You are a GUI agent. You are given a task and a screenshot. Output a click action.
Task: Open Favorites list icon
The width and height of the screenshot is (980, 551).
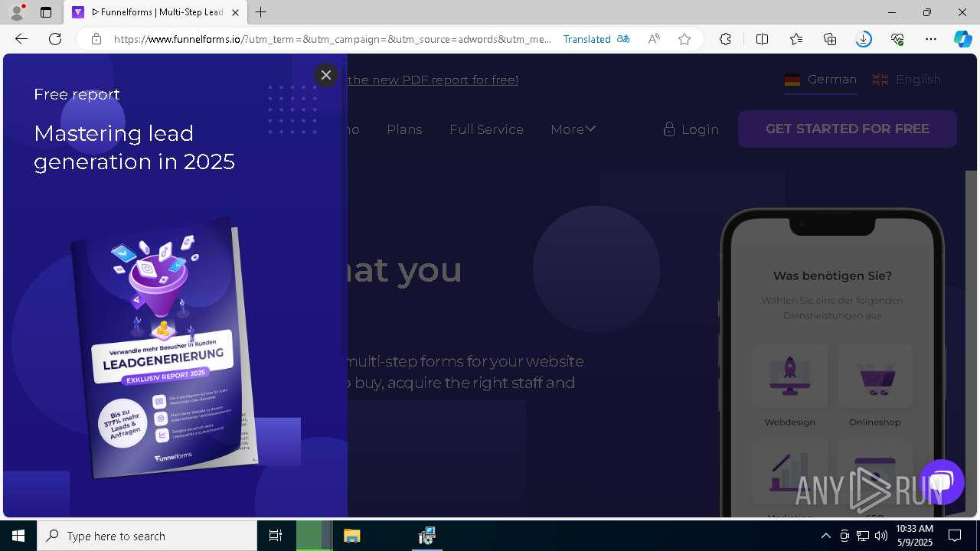tap(796, 39)
